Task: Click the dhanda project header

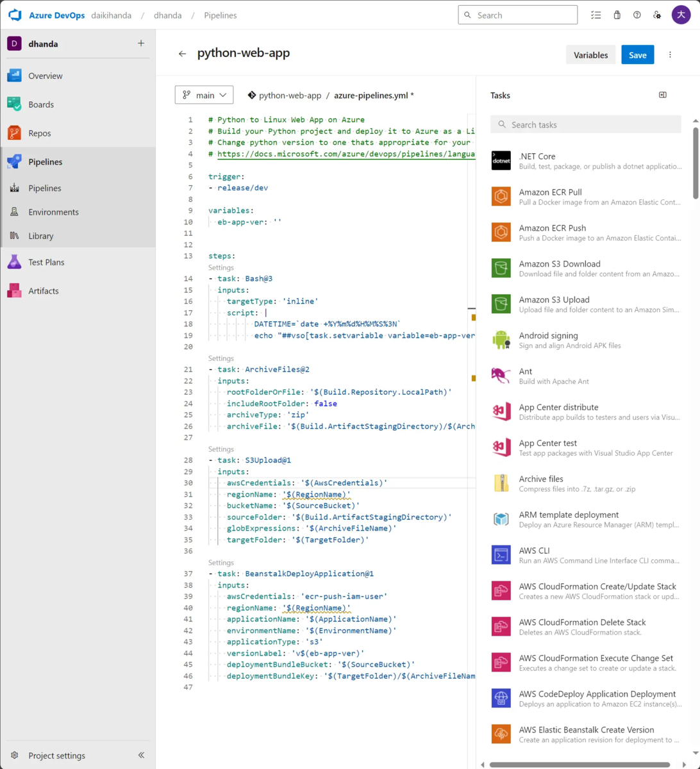Action: tap(42, 44)
